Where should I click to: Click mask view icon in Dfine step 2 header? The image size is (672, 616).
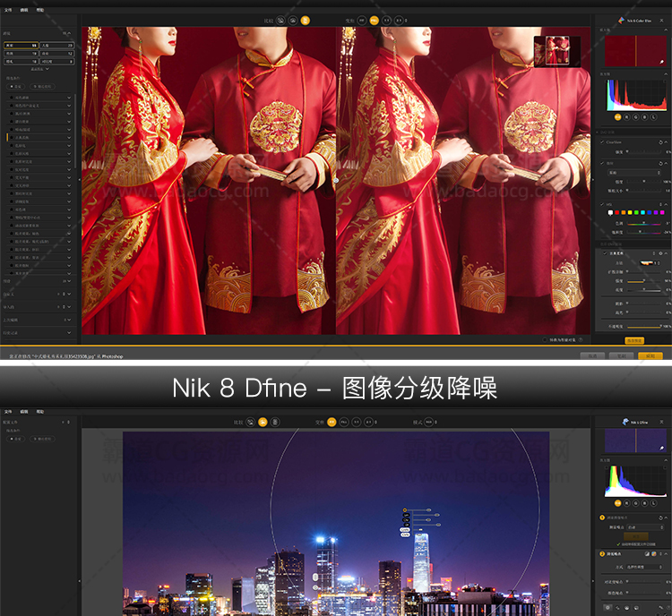[x=647, y=554]
